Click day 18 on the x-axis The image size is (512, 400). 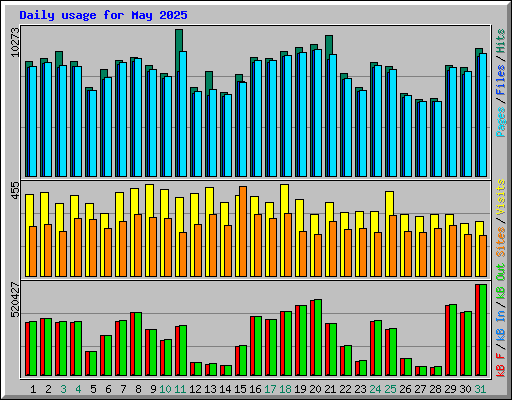click(285, 389)
